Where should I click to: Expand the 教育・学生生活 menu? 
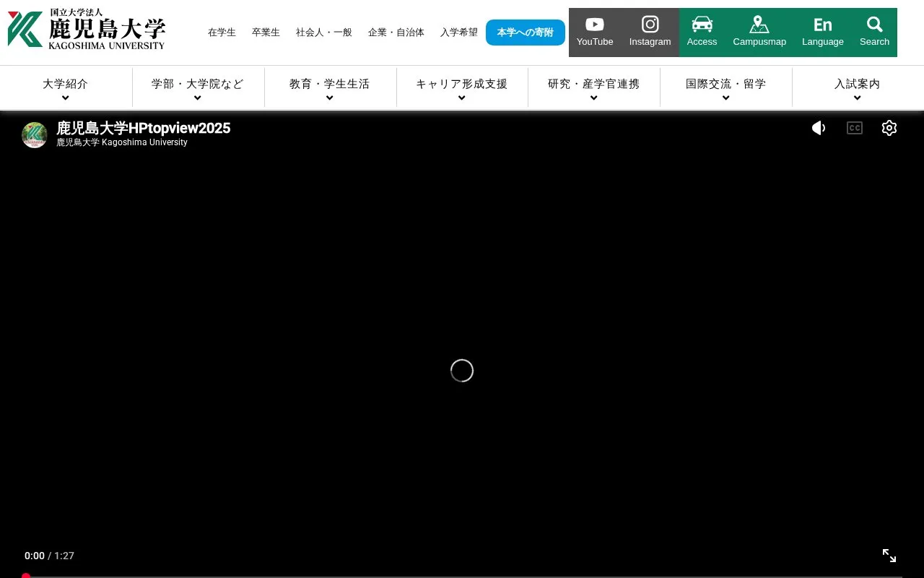[330, 88]
